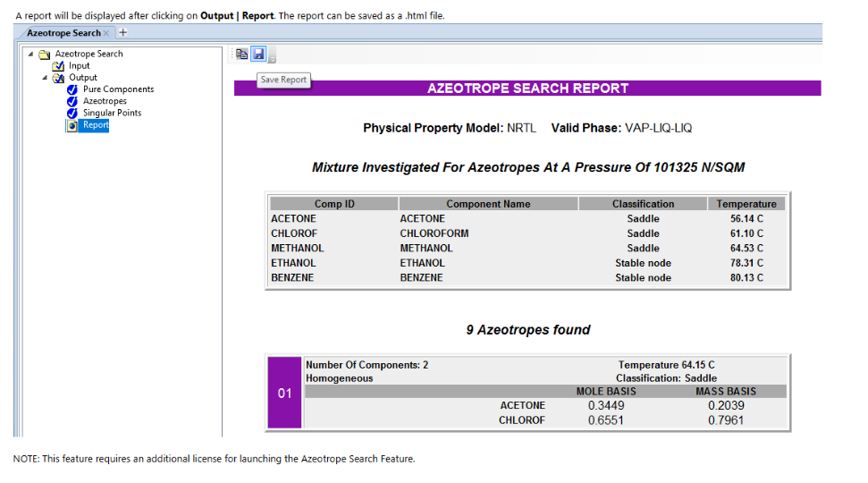This screenshot has height=483, width=868.
Task: Open a new tab with plus button
Action: (122, 33)
